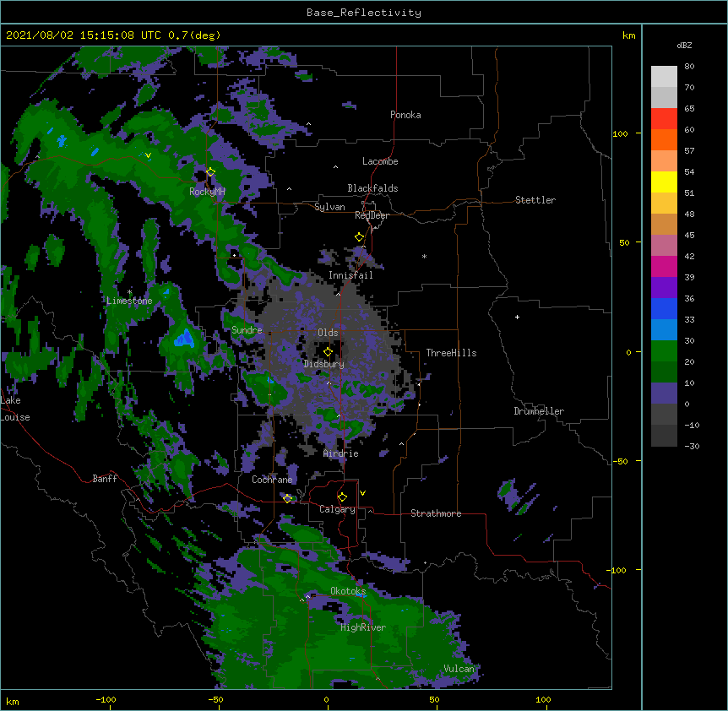Click the right axis -50 km tick label
This screenshot has width=728, height=711.
pos(620,461)
